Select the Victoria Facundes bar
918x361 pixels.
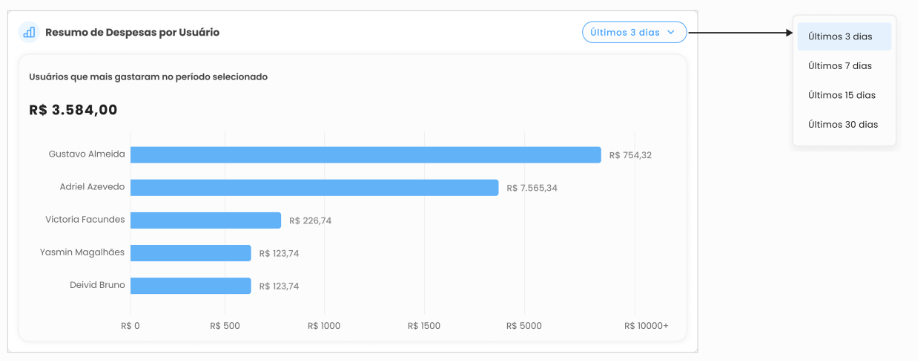click(205, 220)
